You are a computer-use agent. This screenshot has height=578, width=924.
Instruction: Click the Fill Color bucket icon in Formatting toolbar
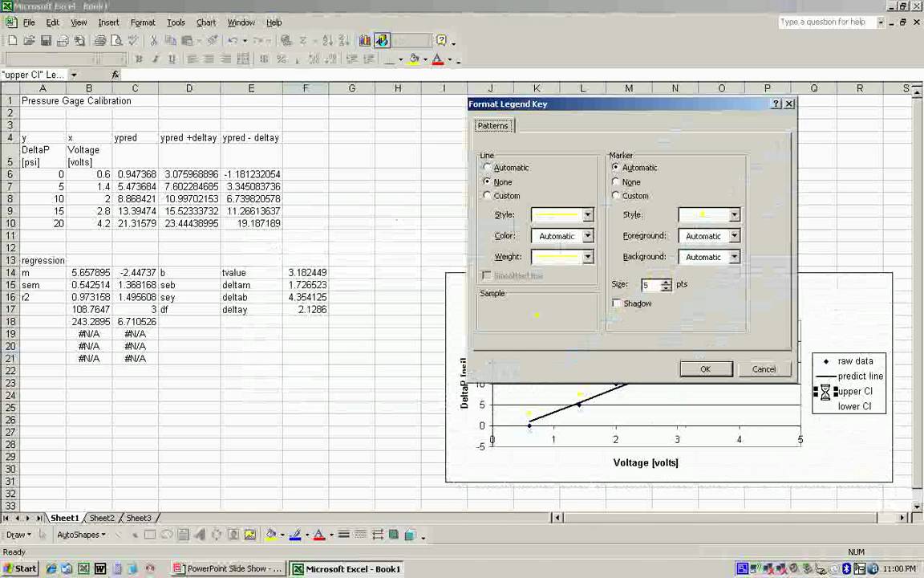pos(414,59)
